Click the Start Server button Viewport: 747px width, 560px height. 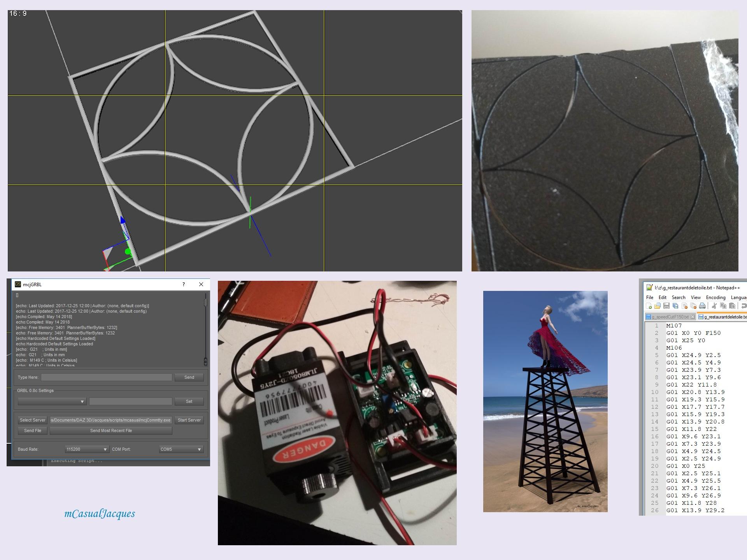pyautogui.click(x=189, y=420)
